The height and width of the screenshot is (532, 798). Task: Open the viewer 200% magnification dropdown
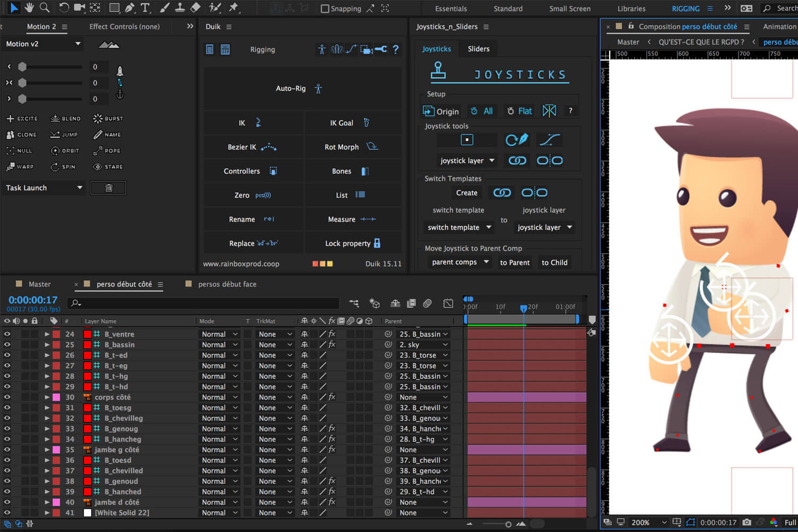click(x=649, y=522)
